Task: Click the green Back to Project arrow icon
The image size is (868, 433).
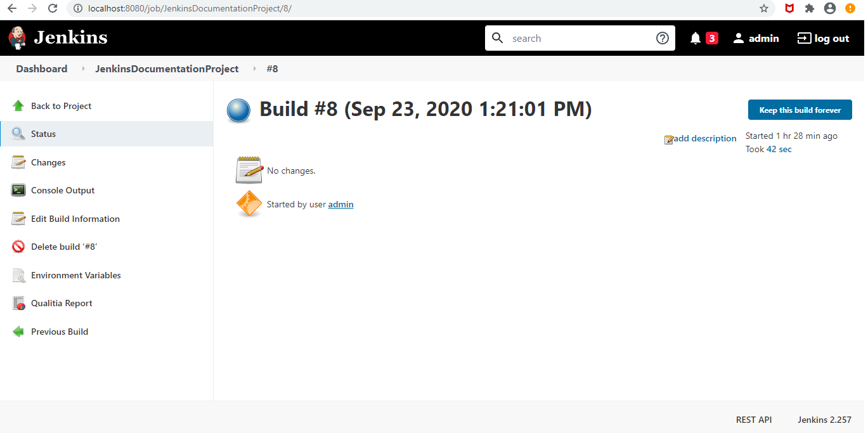Action: (x=18, y=106)
